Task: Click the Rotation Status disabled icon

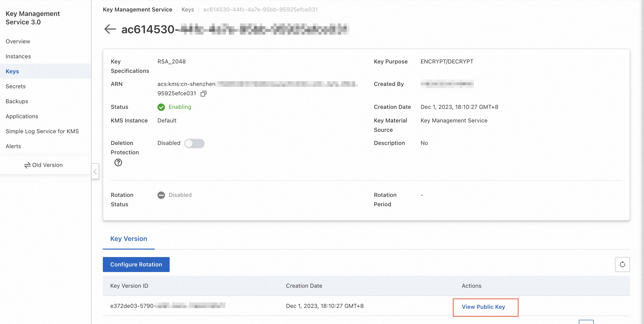Action: (161, 195)
